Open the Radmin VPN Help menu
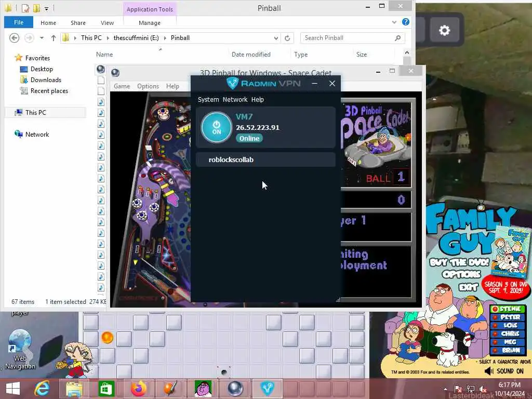532x399 pixels. point(258,99)
